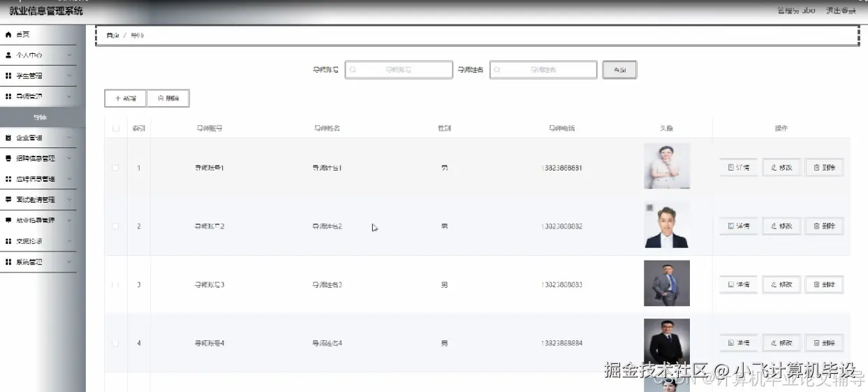Tick the checkbox for row 导师账号4
This screenshot has height=392, width=868.
click(116, 343)
